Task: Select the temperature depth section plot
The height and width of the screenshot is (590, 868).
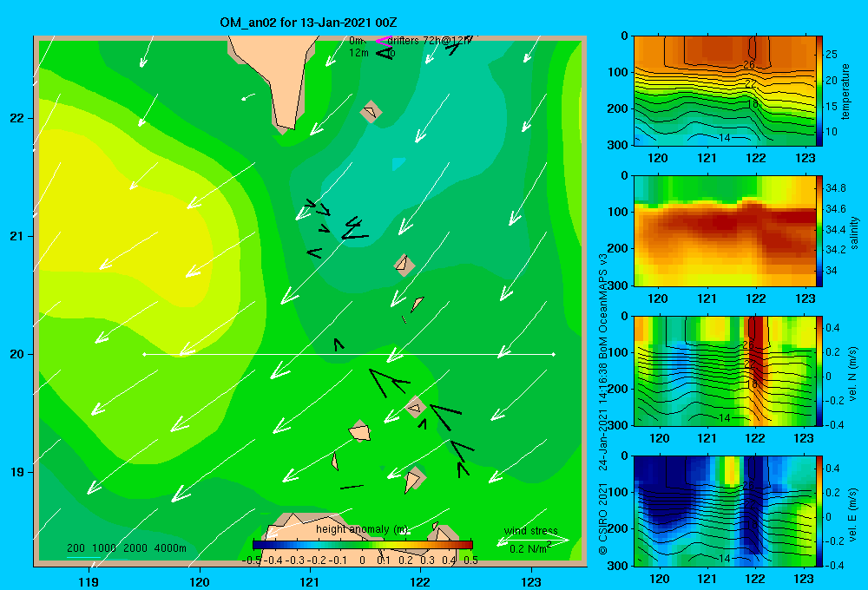Action: point(725,91)
